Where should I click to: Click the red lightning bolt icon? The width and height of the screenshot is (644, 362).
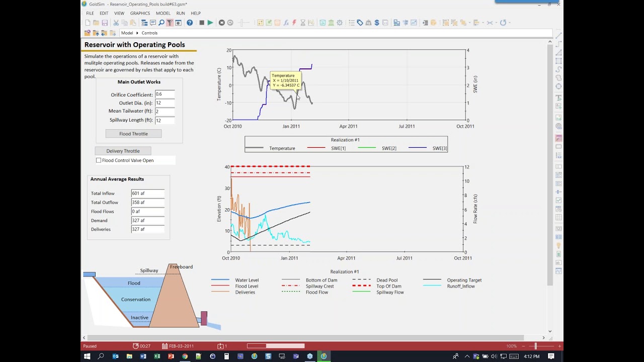[294, 23]
